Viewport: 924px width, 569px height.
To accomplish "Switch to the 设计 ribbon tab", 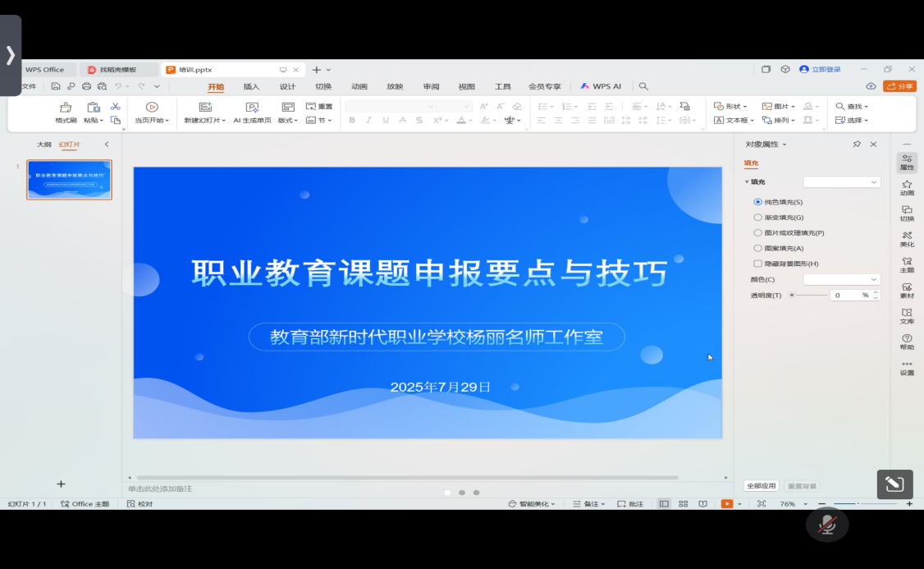I will [287, 85].
